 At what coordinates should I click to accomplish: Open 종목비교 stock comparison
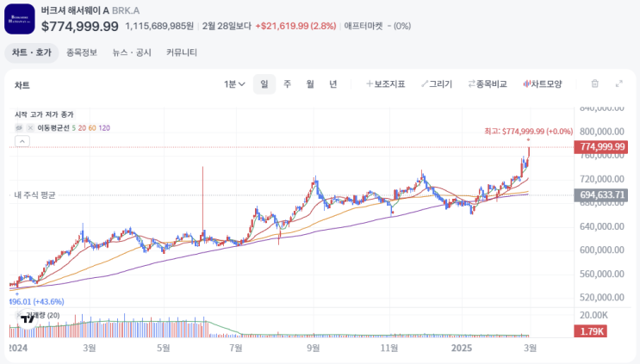click(x=488, y=84)
